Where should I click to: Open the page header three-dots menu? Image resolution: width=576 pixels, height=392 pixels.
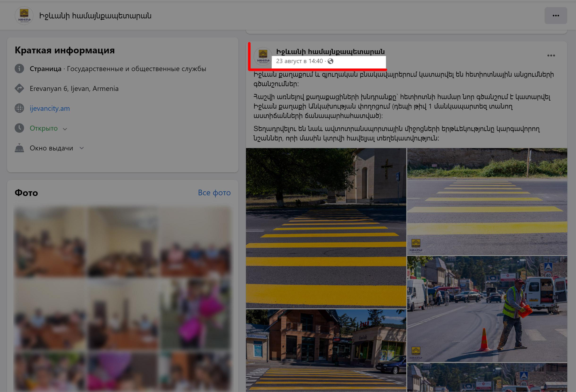point(555,16)
